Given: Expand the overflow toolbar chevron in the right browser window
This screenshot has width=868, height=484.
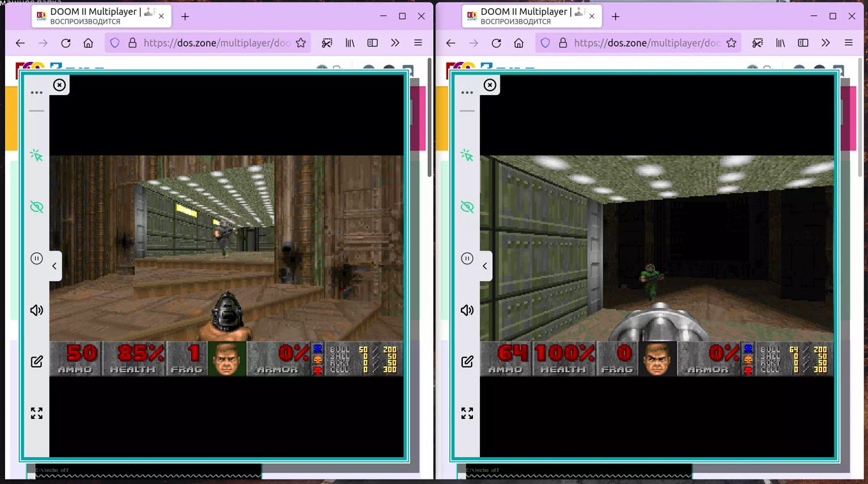Looking at the screenshot, I should coord(825,43).
